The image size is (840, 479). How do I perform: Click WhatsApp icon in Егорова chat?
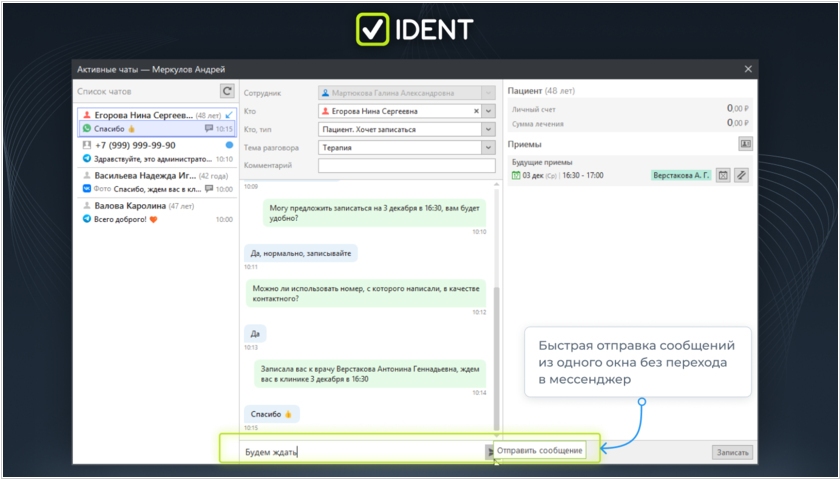87,129
